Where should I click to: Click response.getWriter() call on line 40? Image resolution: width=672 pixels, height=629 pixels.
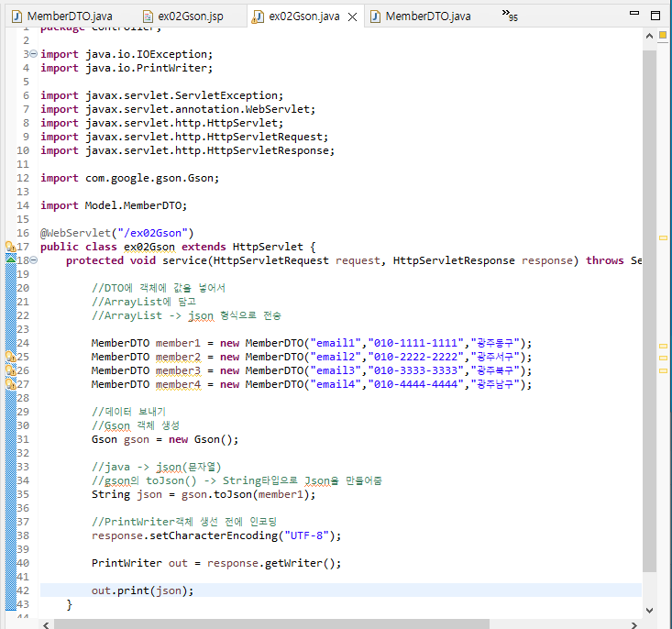pyautogui.click(x=274, y=563)
